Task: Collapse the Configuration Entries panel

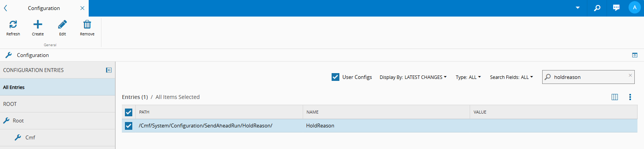Action: click(x=109, y=70)
